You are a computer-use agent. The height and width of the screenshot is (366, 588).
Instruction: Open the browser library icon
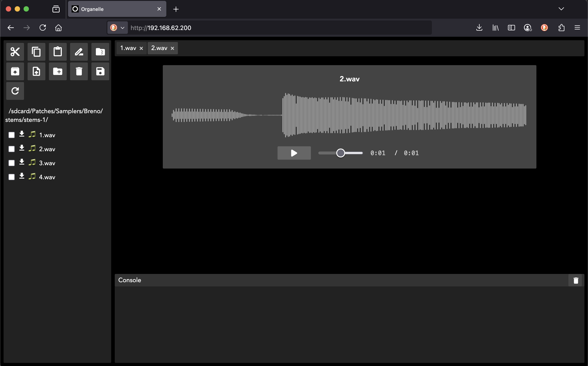click(x=495, y=28)
